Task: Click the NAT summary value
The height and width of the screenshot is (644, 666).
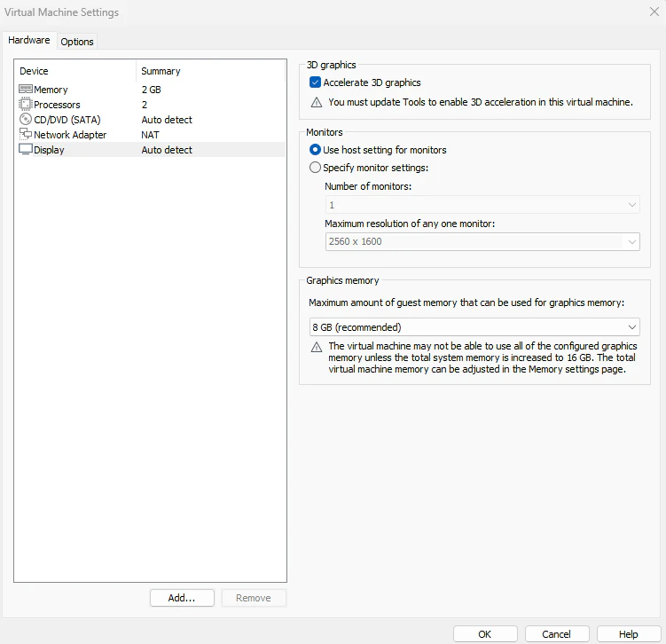Action: (x=151, y=135)
